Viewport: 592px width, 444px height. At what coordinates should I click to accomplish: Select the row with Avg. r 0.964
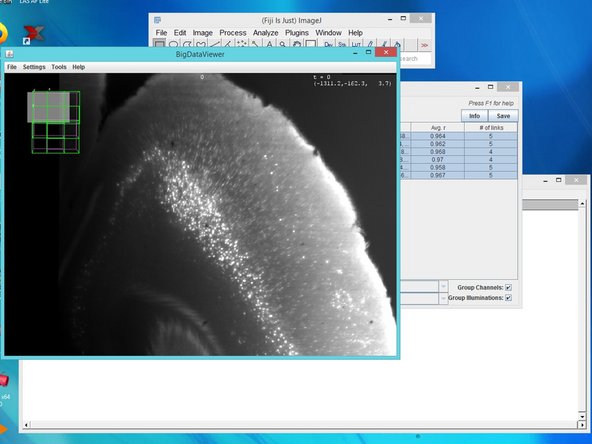point(459,136)
